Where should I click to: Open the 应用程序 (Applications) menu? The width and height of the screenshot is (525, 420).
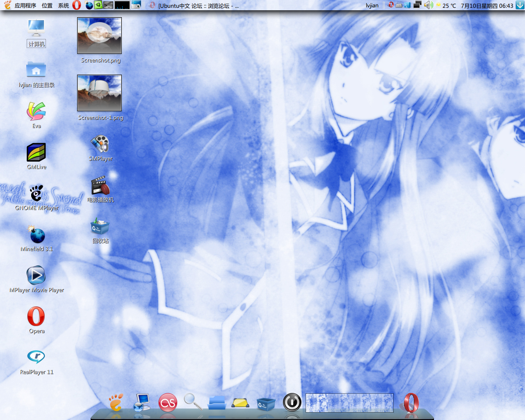(25, 6)
